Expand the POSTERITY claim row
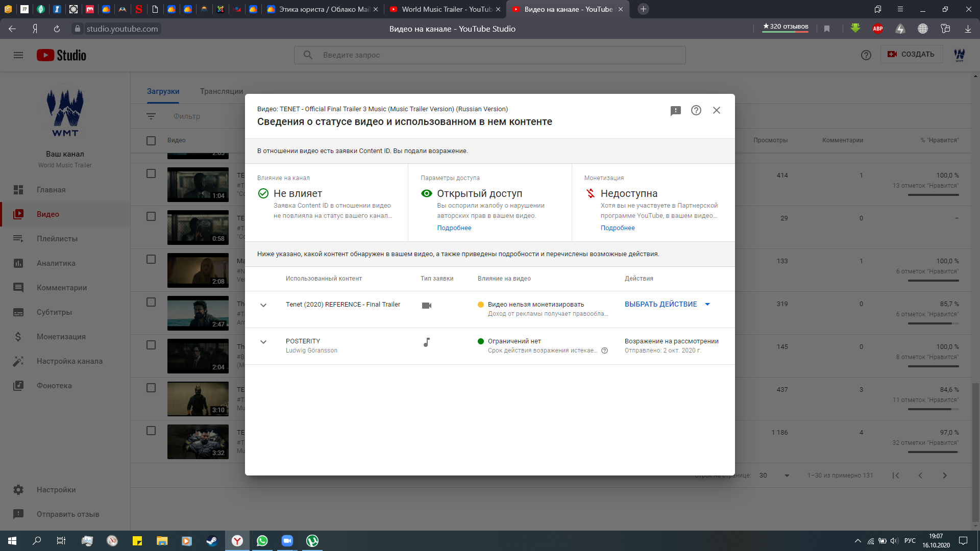The width and height of the screenshot is (980, 551). (x=263, y=342)
